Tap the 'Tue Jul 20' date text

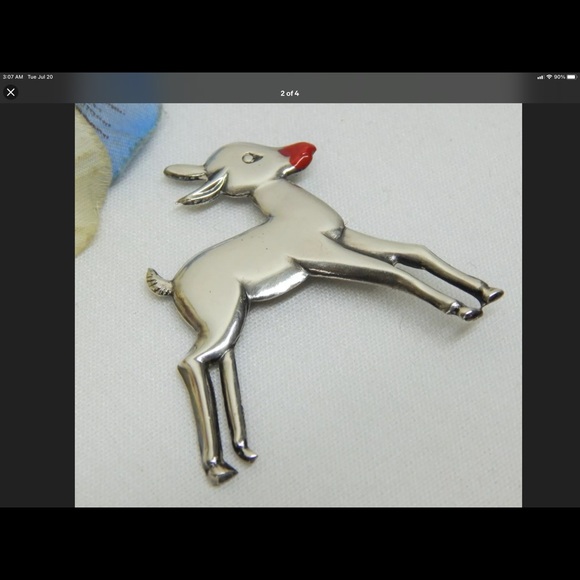coord(40,77)
